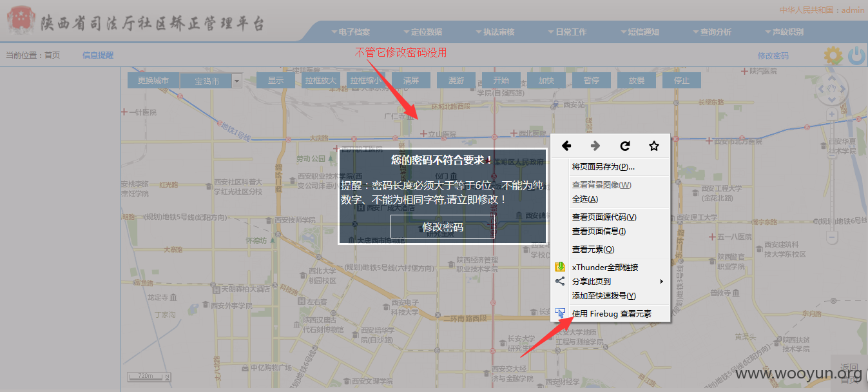Click context menu back arrow

(566, 146)
